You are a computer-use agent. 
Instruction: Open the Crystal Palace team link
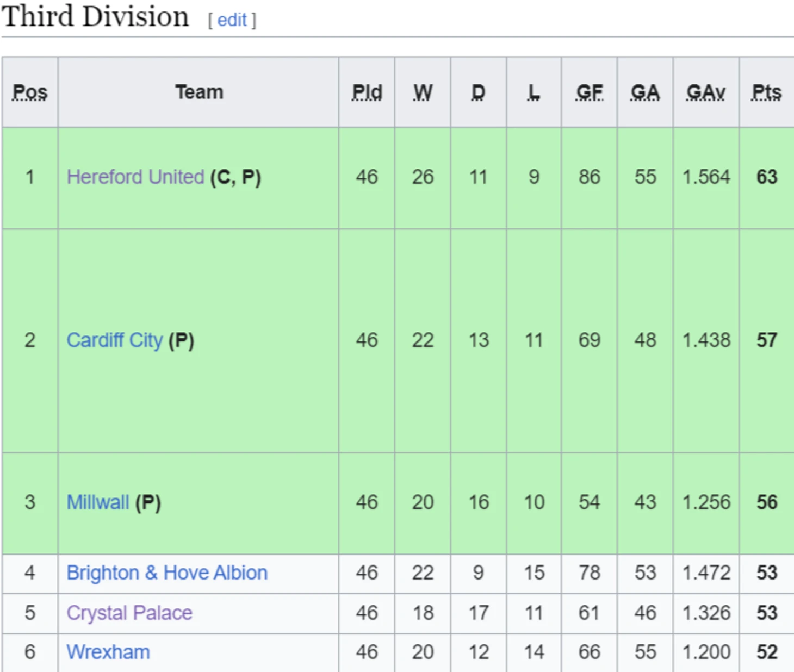coord(129,613)
